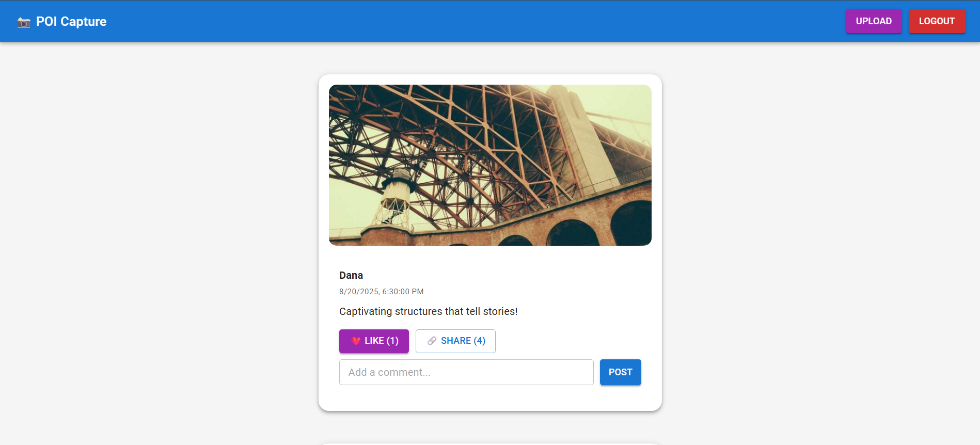Log out using the red LOGOUT button
Screen dimensions: 980x445
[936, 21]
